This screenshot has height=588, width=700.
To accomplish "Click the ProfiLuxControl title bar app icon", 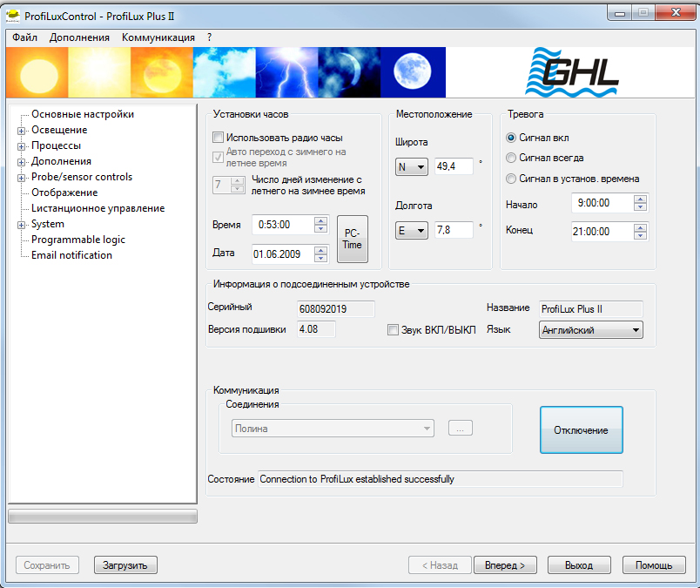I will click(x=13, y=16).
